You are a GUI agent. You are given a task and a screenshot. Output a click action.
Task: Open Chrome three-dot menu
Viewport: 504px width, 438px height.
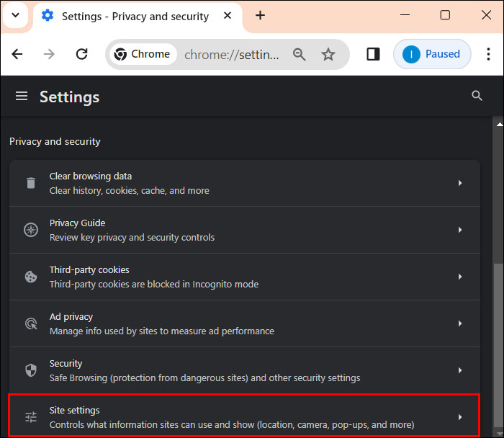pyautogui.click(x=488, y=54)
